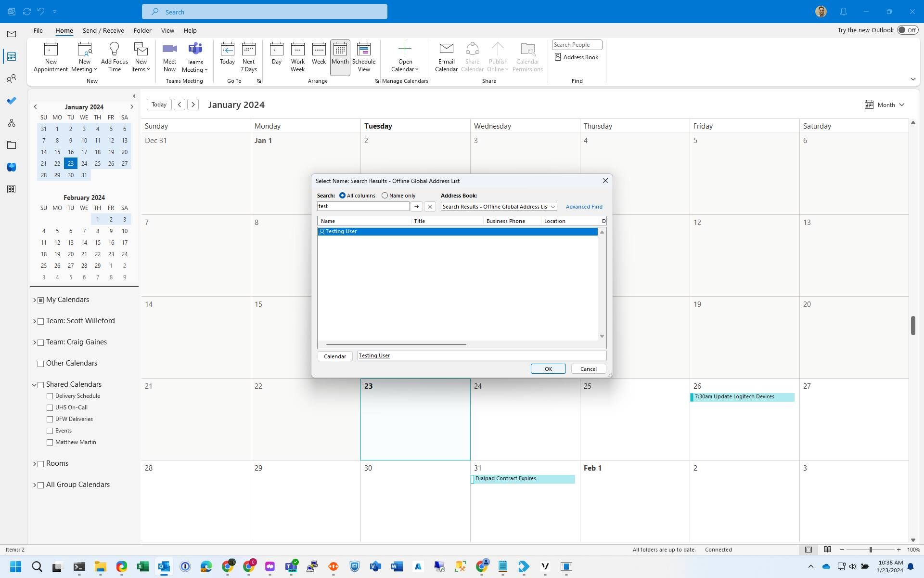Open the View ribbon tab
924x578 pixels.
[167, 30]
